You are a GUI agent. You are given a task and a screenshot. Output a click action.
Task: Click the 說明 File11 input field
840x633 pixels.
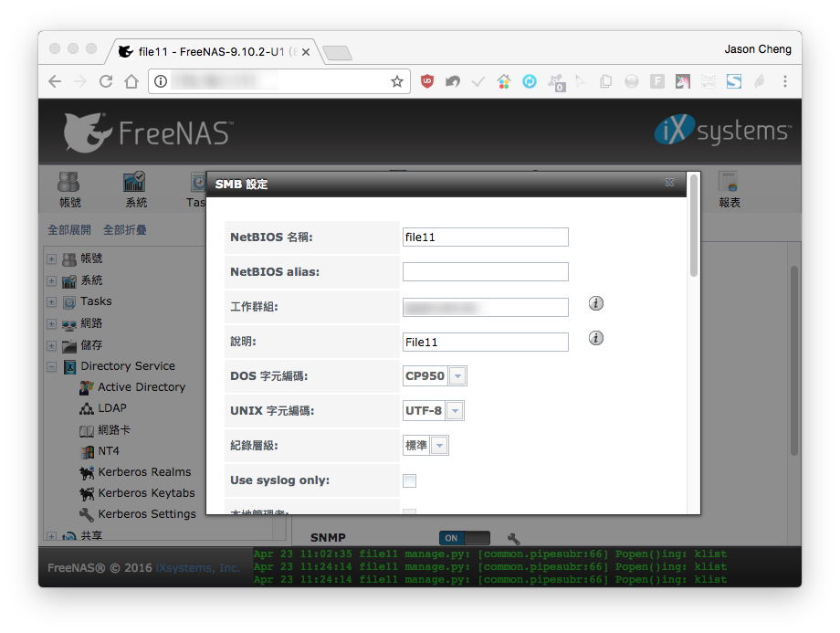486,342
